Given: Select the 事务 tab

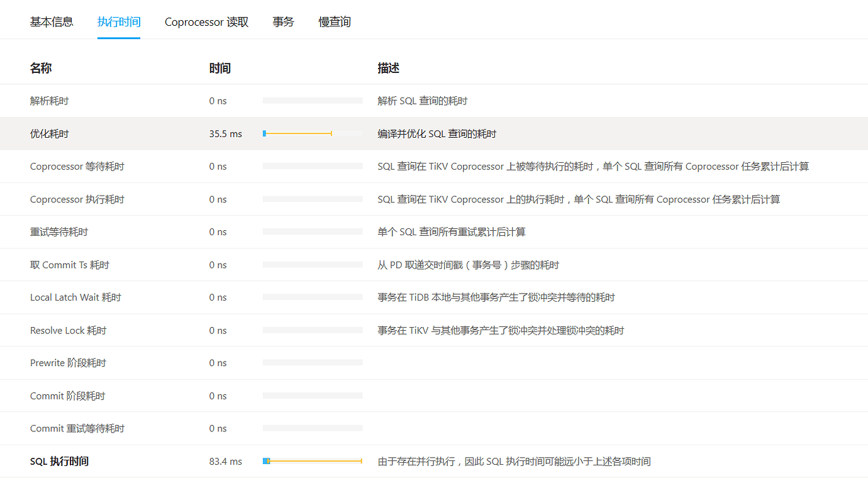Looking at the screenshot, I should tap(283, 21).
